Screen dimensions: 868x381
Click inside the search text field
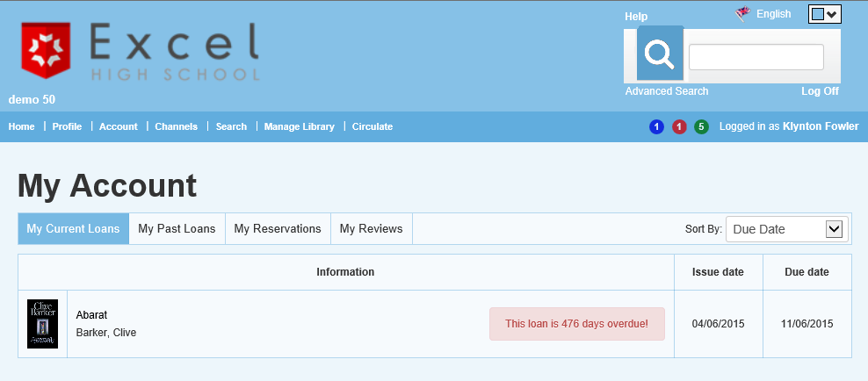[x=756, y=57]
